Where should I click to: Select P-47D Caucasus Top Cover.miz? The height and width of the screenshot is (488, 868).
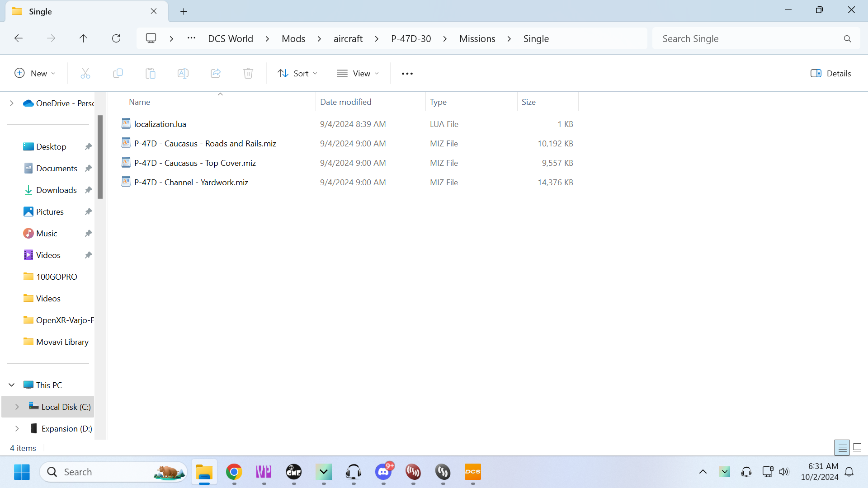pos(195,163)
